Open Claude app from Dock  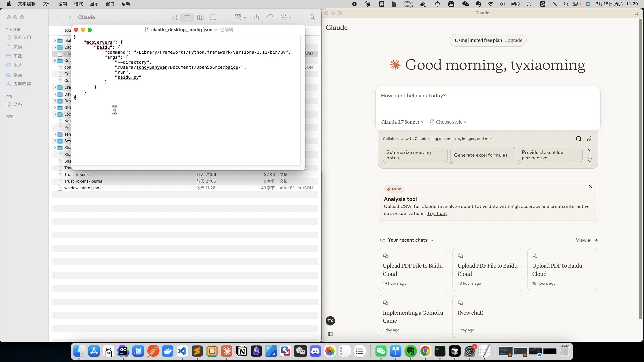coord(226,351)
